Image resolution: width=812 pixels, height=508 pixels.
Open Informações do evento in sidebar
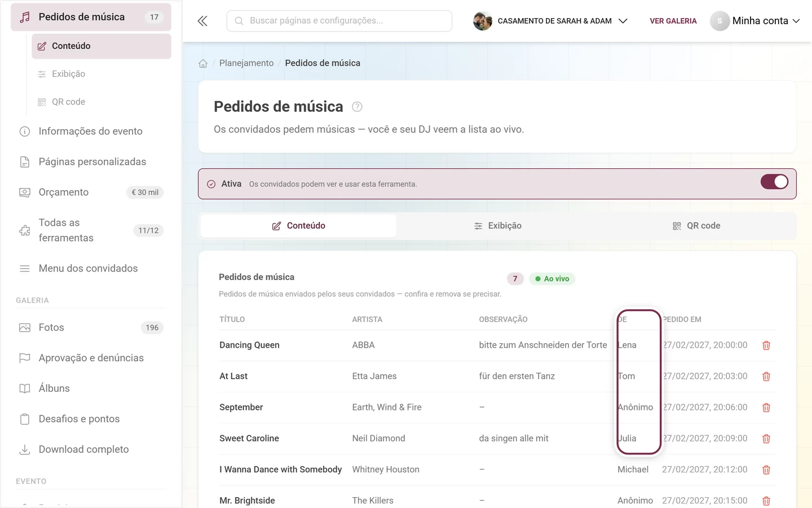point(91,132)
